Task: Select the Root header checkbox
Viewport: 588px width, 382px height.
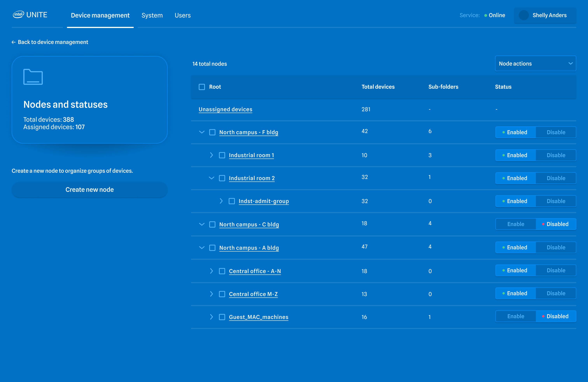Action: coord(202,87)
